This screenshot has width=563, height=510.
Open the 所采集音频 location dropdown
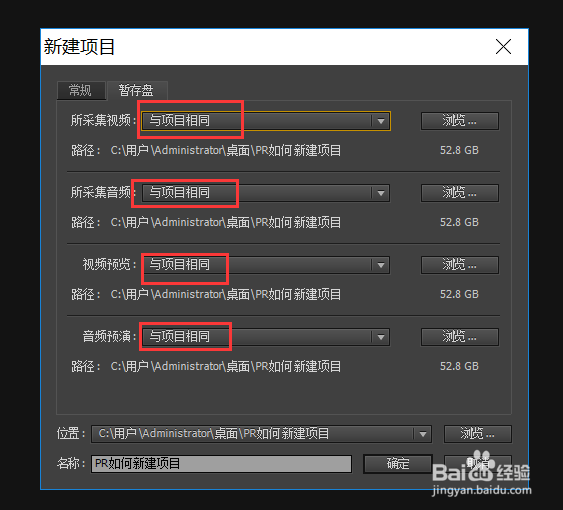[x=266, y=193]
